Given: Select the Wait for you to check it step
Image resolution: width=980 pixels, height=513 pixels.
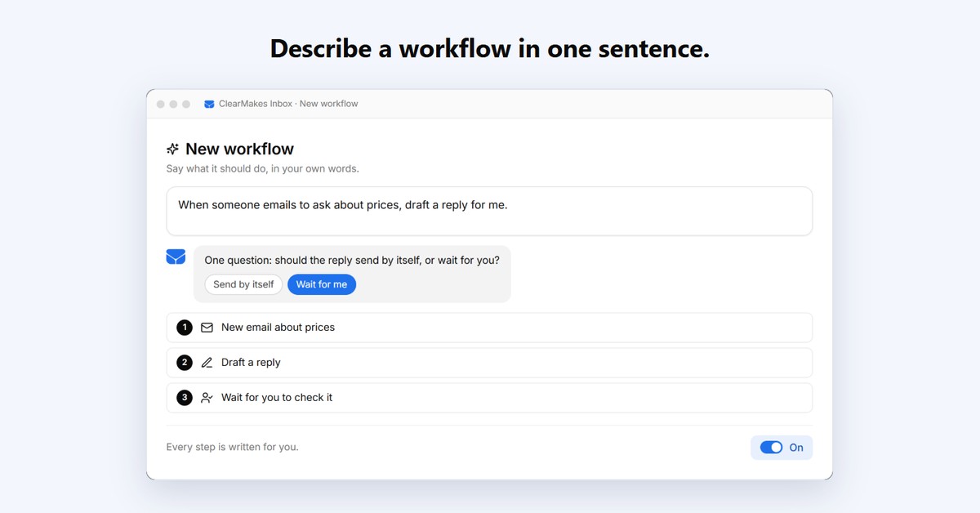Looking at the screenshot, I should pyautogui.click(x=489, y=398).
